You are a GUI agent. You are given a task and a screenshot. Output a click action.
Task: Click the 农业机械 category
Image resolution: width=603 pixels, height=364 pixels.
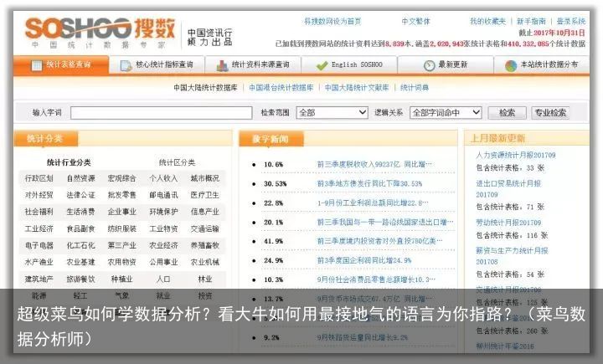click(x=205, y=262)
